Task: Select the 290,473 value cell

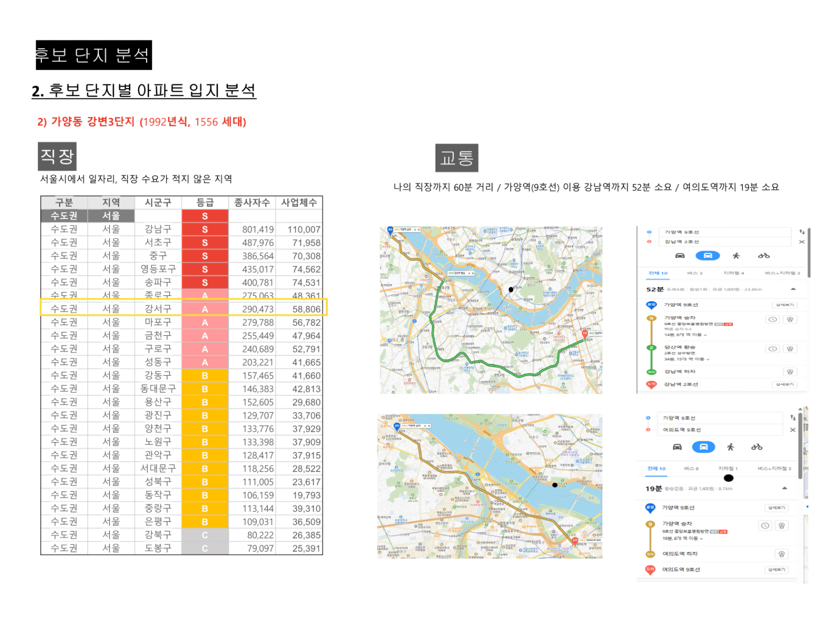Action: tap(252, 309)
